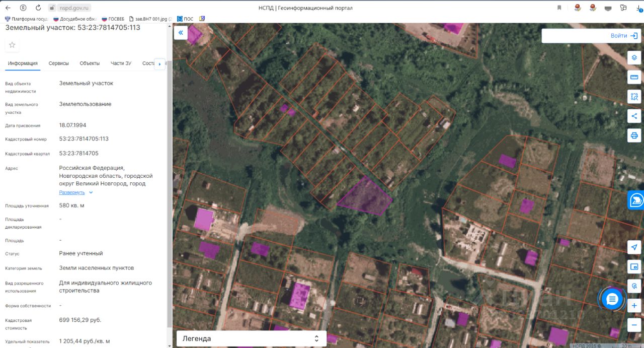Add parcel to favorites with star icon
The image size is (644, 348).
click(x=12, y=45)
